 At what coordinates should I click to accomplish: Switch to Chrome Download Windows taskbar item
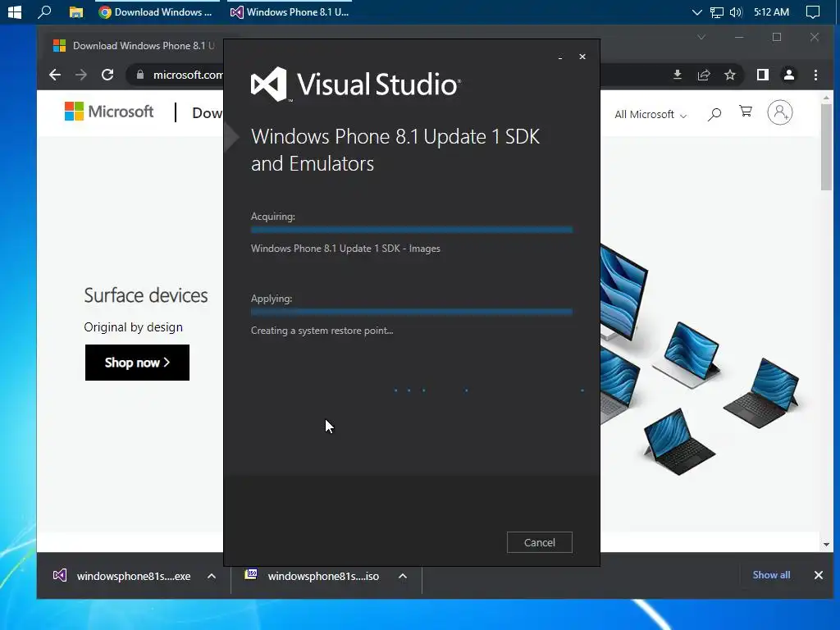(156, 11)
